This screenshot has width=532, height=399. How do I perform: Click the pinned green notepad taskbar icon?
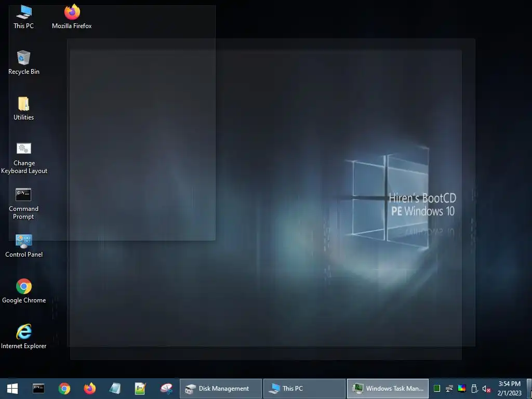[x=140, y=389]
